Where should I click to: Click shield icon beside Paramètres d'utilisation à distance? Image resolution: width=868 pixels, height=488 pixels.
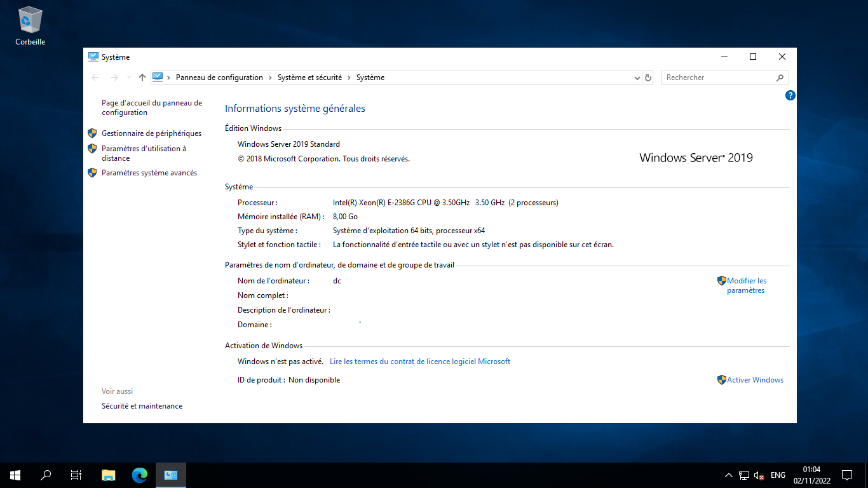(92, 149)
